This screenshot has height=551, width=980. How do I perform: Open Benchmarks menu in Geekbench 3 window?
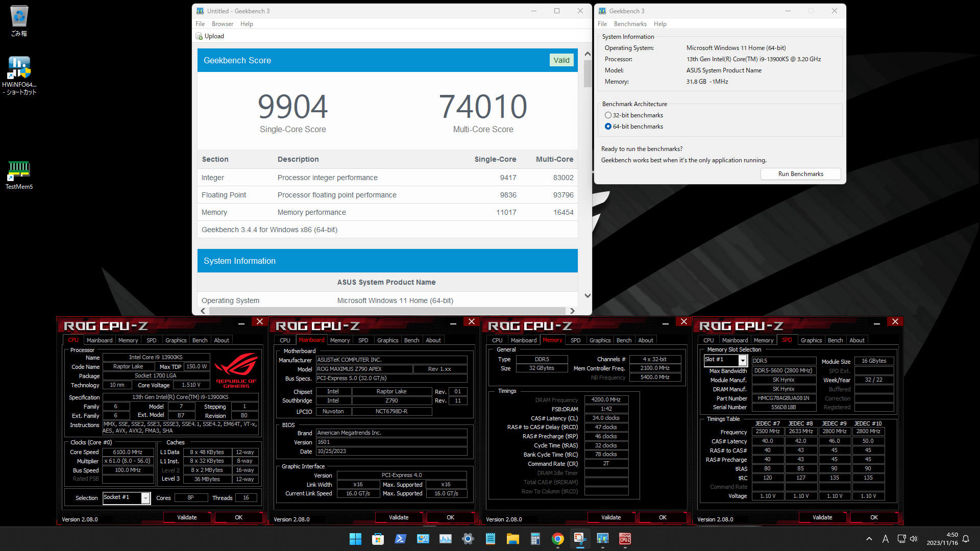pos(630,24)
